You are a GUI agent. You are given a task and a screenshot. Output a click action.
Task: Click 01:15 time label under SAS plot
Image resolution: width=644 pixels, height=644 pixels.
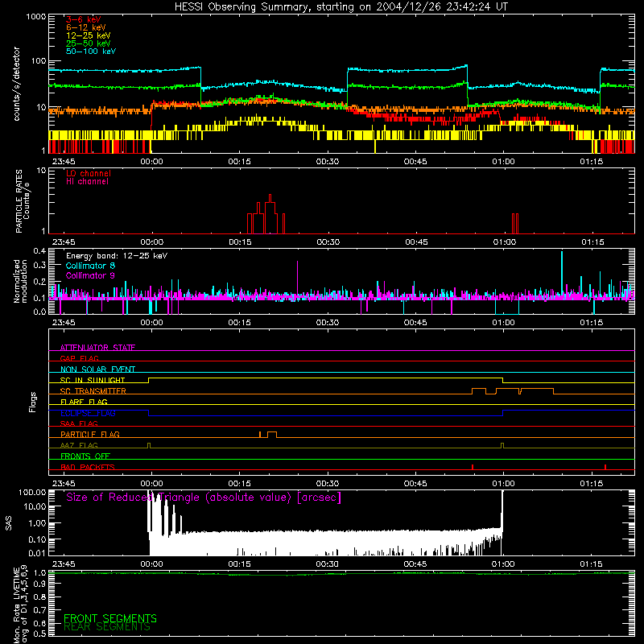click(x=591, y=564)
